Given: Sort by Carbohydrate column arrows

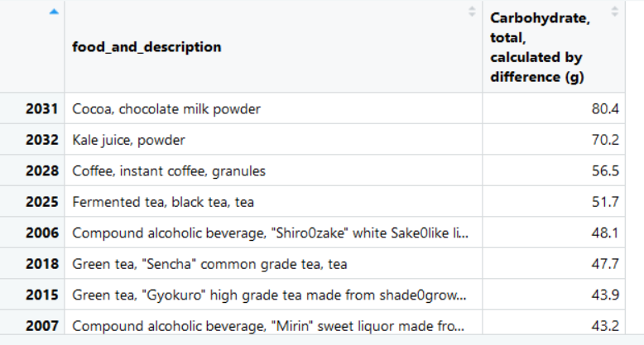Looking at the screenshot, I should (614, 12).
